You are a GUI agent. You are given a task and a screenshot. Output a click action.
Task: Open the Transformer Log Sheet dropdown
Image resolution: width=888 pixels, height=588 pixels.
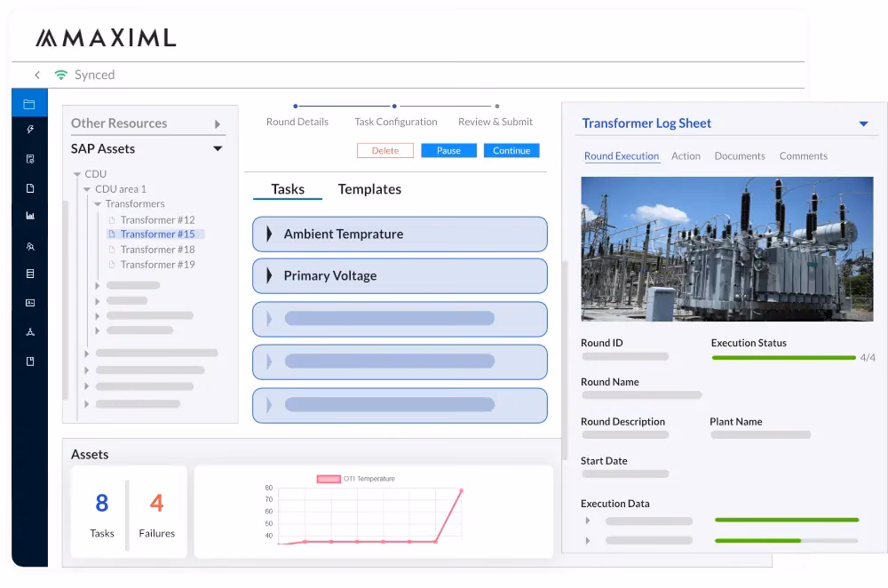[863, 124]
